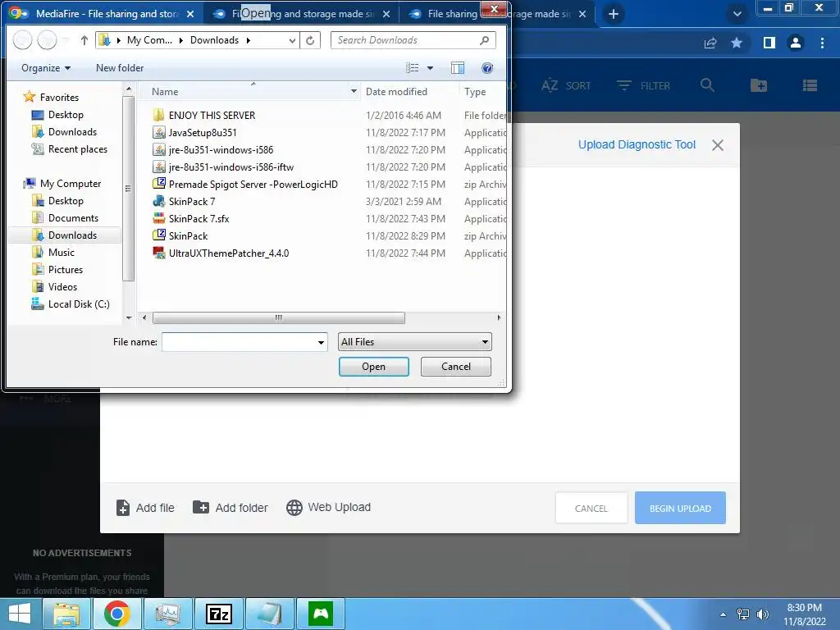Screen dimensions: 840x630
Task: Change the file view icon in dialog
Action: click(413, 68)
